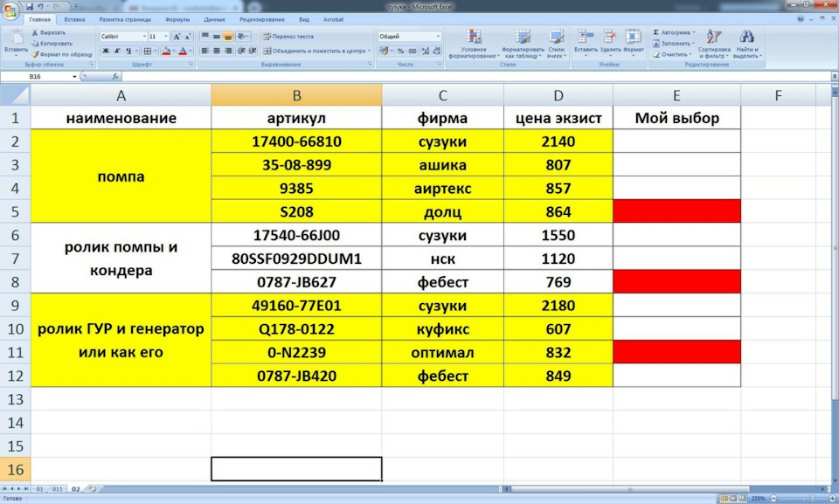
Task: Open the borders tool
Action: [x=148, y=51]
